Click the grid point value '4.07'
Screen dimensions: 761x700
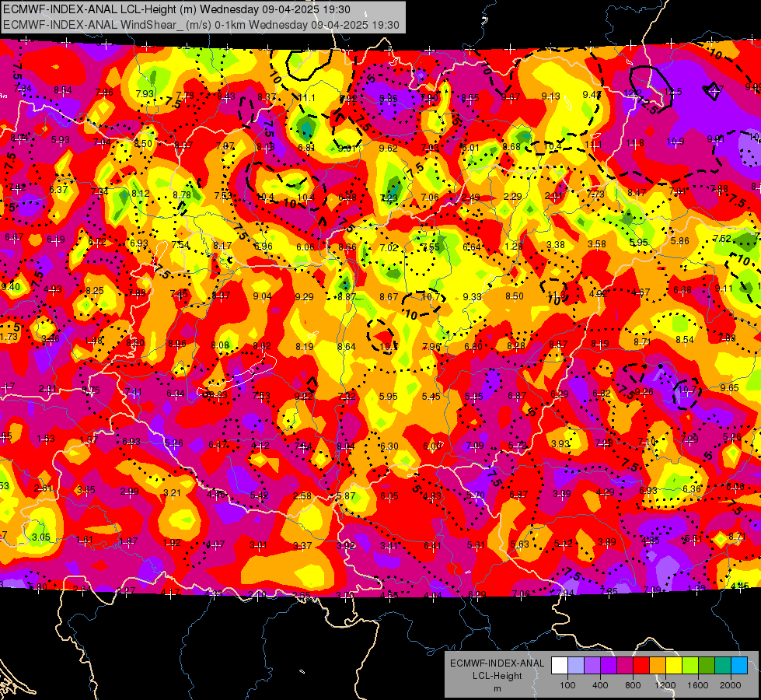point(215,544)
